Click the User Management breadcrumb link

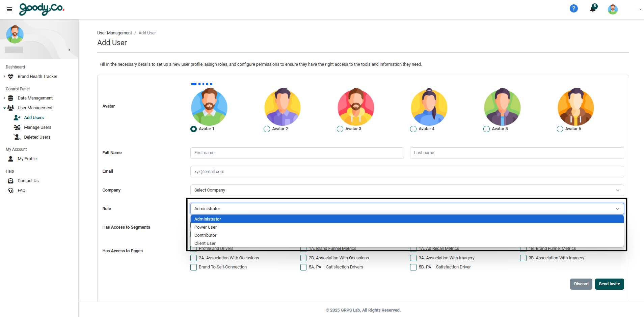pos(114,33)
